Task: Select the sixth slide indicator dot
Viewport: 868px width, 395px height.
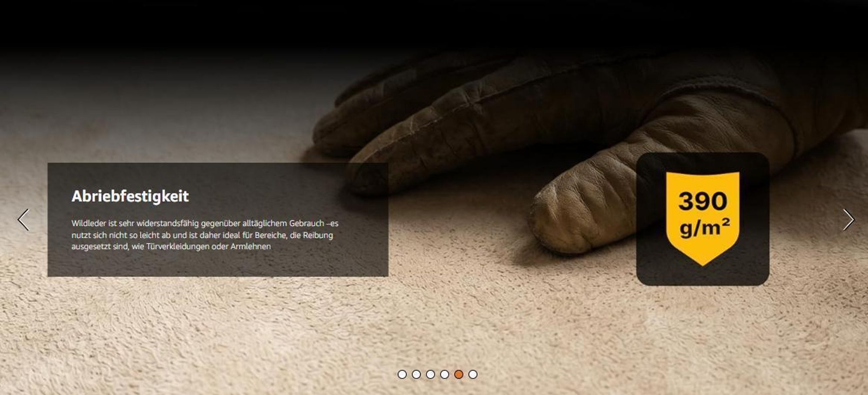Action: (473, 374)
